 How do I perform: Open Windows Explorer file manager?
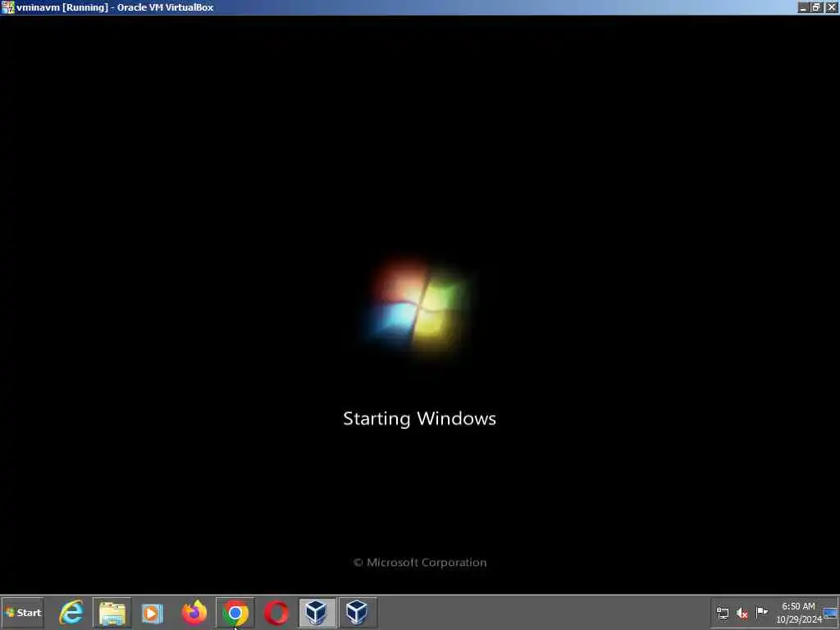pos(112,612)
